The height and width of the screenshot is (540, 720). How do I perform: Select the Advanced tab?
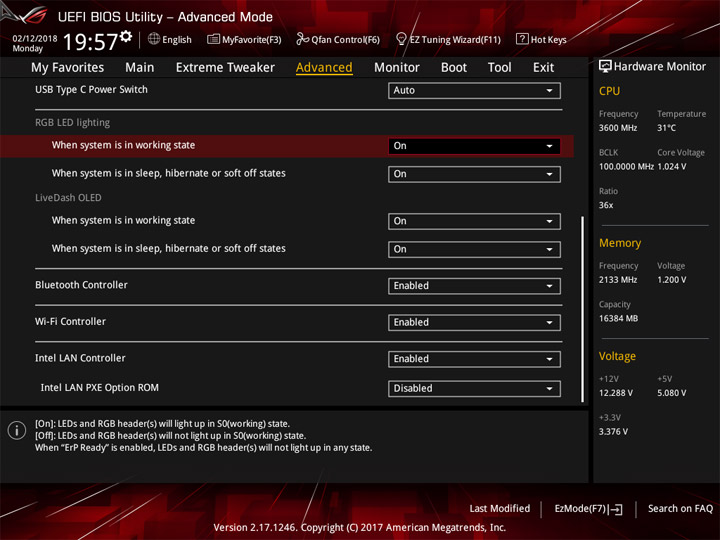coord(324,68)
